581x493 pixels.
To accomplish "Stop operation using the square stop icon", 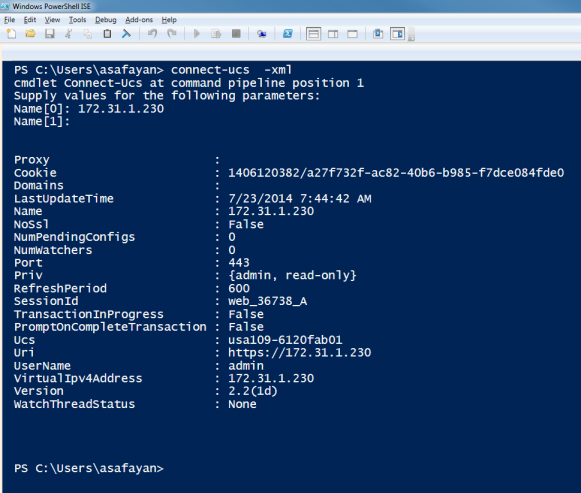I will (236, 34).
